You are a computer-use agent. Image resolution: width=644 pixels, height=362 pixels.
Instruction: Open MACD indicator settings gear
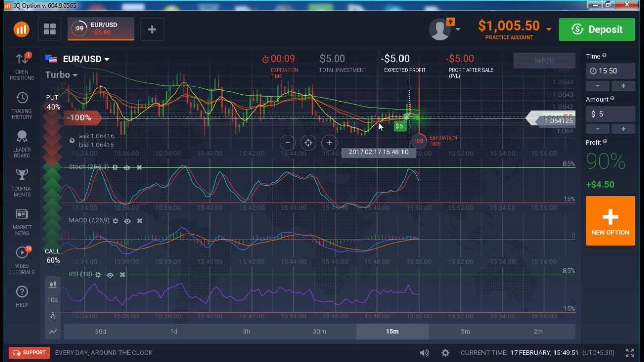[115, 221]
